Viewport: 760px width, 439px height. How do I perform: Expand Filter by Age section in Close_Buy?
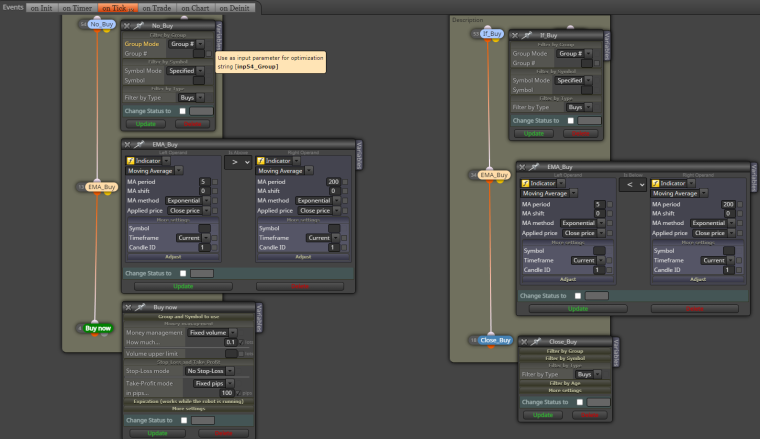tap(565, 383)
